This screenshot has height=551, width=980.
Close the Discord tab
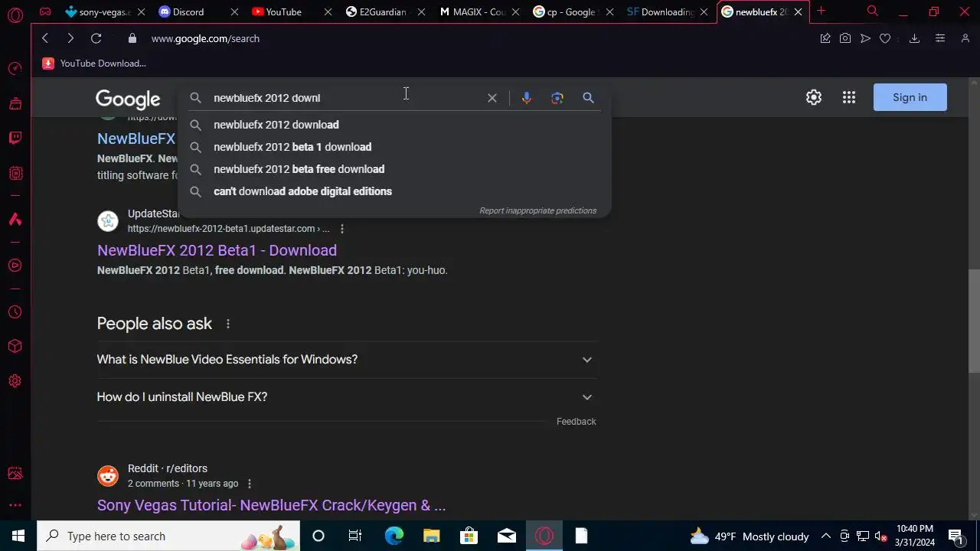point(234,11)
